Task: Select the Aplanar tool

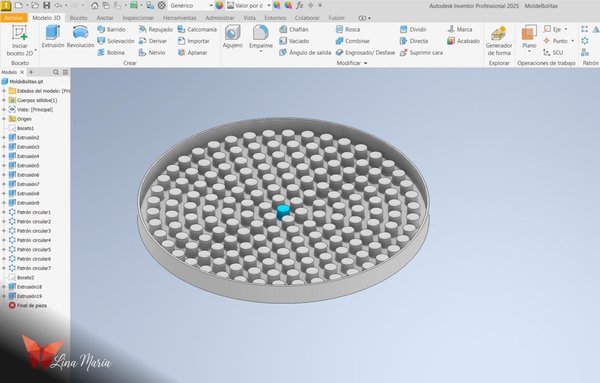Action: (x=192, y=52)
